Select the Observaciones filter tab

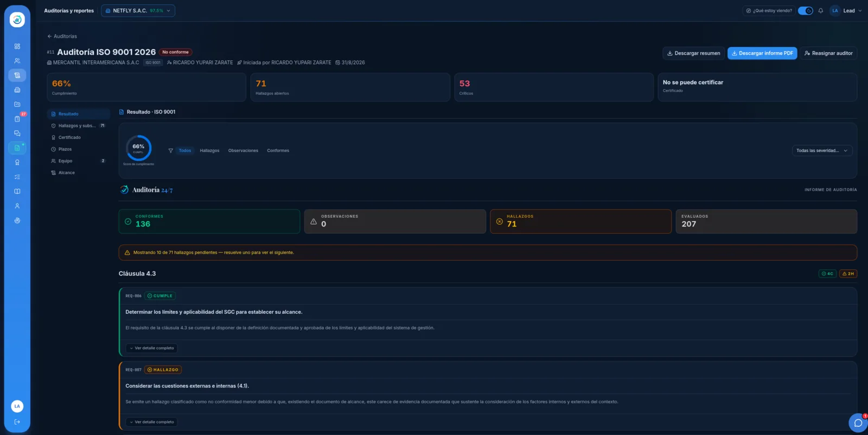pyautogui.click(x=243, y=150)
